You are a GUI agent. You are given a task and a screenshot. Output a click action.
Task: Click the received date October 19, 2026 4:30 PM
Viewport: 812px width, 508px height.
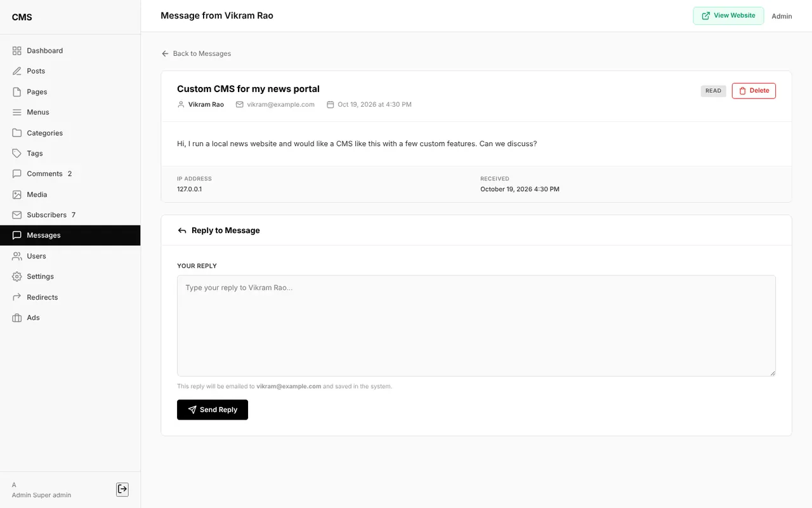coord(520,189)
